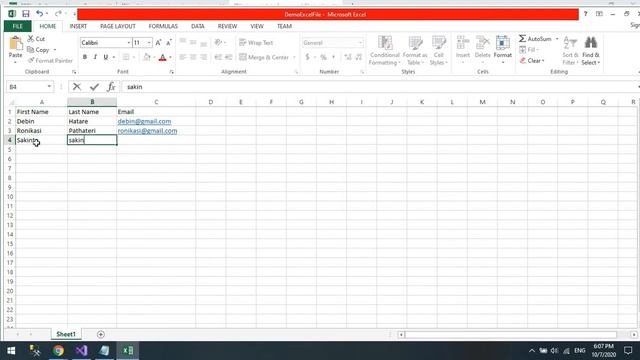Confirm cell entry with checkmark
Screen dimensions: 640x360
click(x=94, y=87)
